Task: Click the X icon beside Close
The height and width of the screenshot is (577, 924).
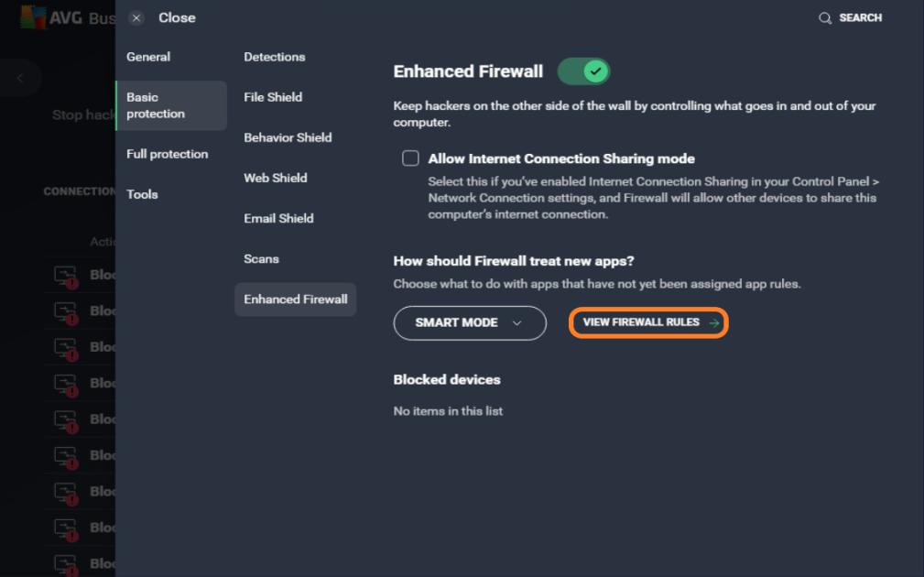Action: 137,17
